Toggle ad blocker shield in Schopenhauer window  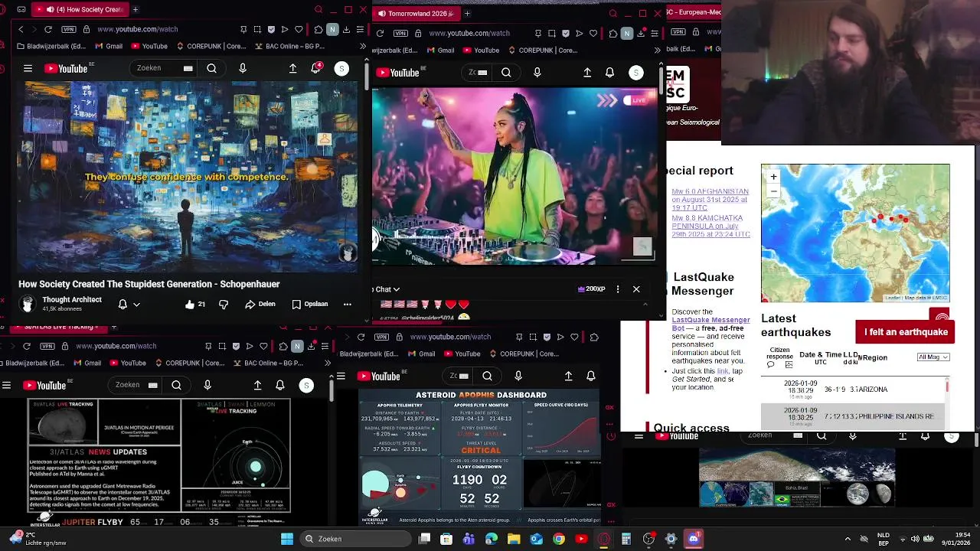[x=271, y=29]
